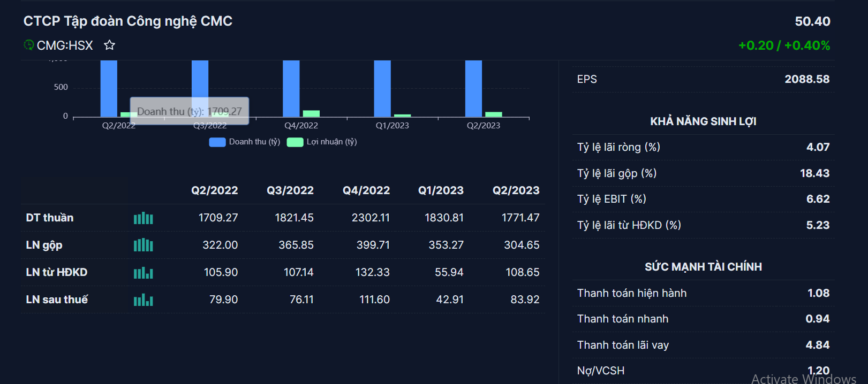This screenshot has height=384, width=868.
Task: Click the blue revenue bar for Q4/2022
Action: pos(291,88)
